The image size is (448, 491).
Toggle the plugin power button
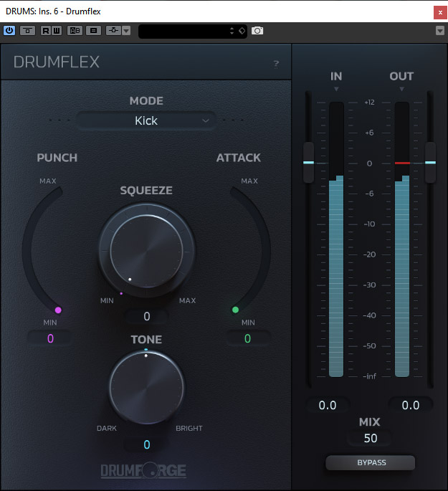9,31
